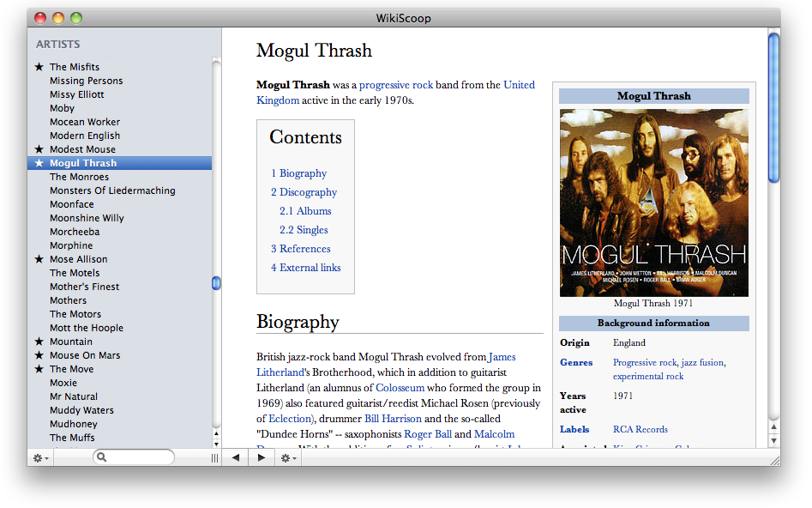The height and width of the screenshot is (508, 812).
Task: Open the jazz fusion genre link
Action: click(x=703, y=362)
